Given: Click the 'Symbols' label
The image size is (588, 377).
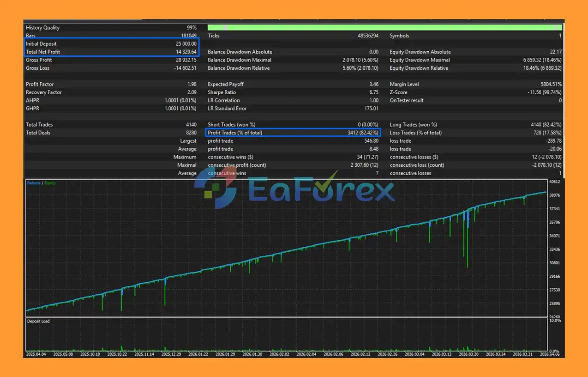Looking at the screenshot, I should [x=399, y=36].
